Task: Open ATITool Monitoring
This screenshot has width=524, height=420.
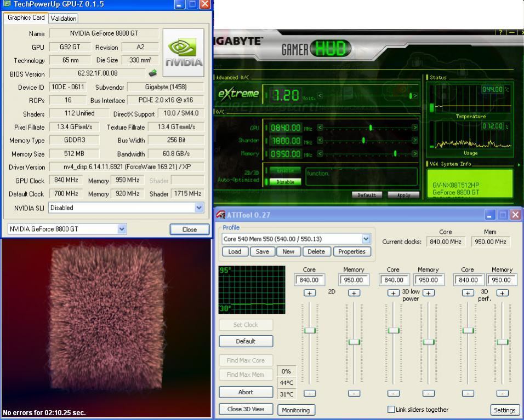Action: tap(296, 410)
